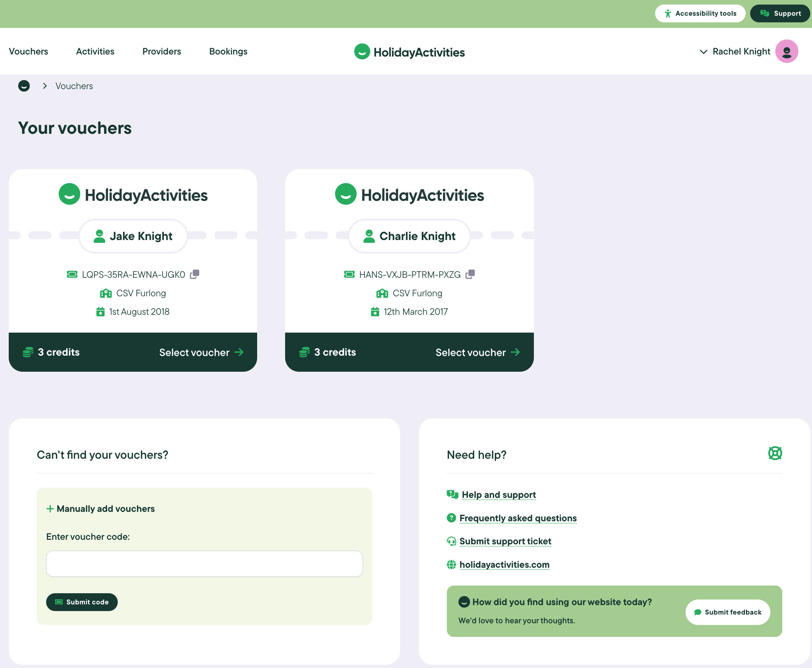Copy Jake Knight's voucher code icon
The height and width of the screenshot is (668, 812).
(195, 274)
